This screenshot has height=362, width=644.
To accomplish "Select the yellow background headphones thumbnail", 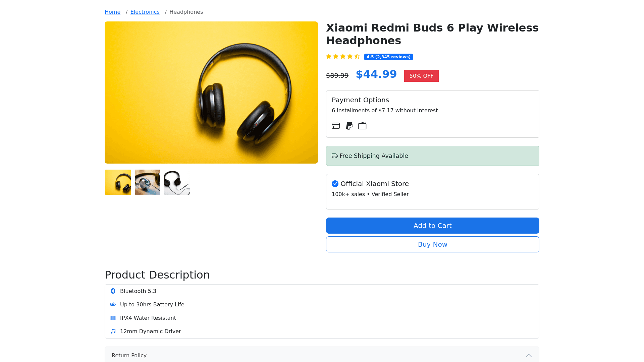I will [118, 182].
